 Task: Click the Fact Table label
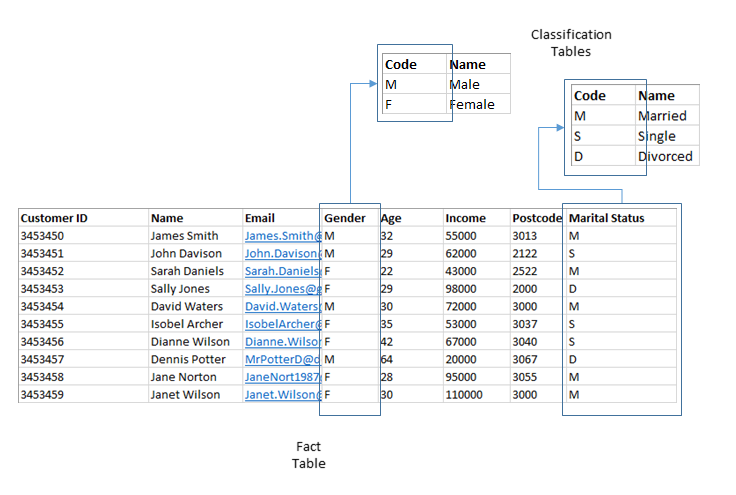click(308, 455)
